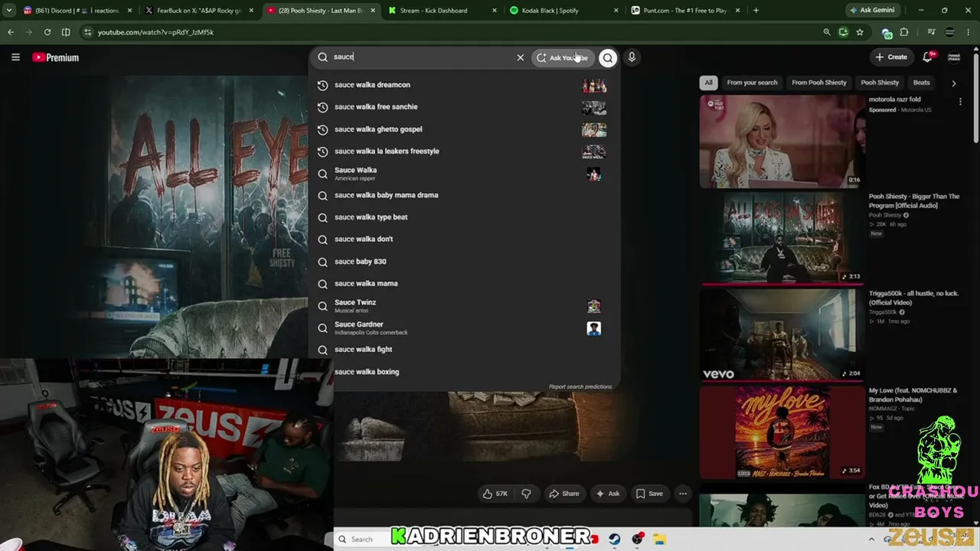Choose Sauce Twinz musical artist suggestion
The width and height of the screenshot is (980, 551).
pos(463,306)
